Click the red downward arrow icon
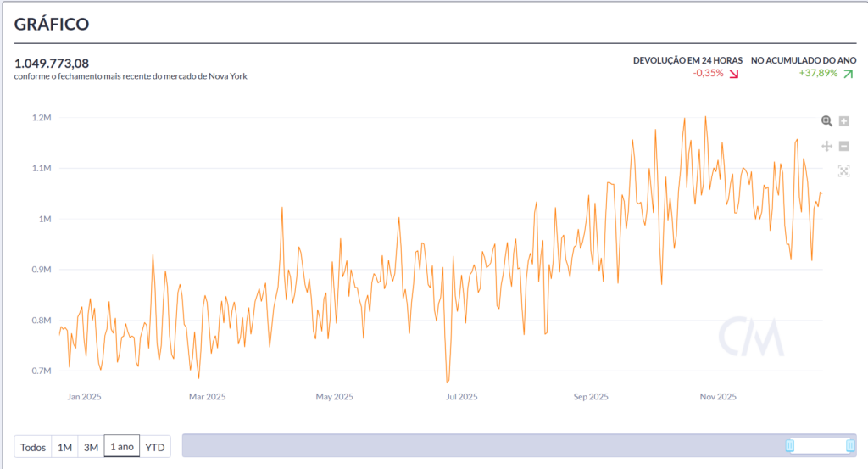The image size is (868, 469). coord(734,74)
